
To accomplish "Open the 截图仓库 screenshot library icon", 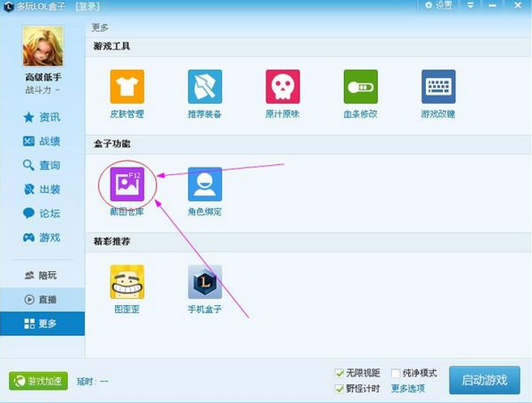I will coord(127,185).
